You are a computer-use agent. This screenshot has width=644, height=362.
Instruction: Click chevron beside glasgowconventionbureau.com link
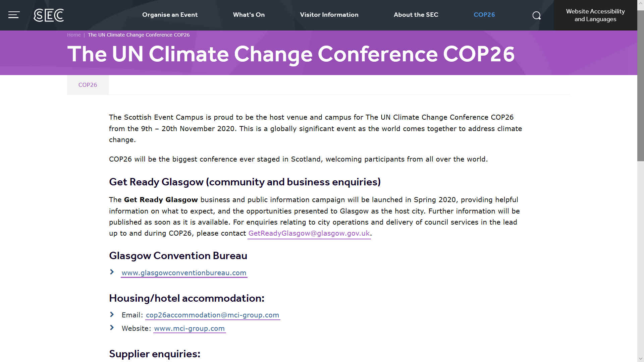(112, 272)
